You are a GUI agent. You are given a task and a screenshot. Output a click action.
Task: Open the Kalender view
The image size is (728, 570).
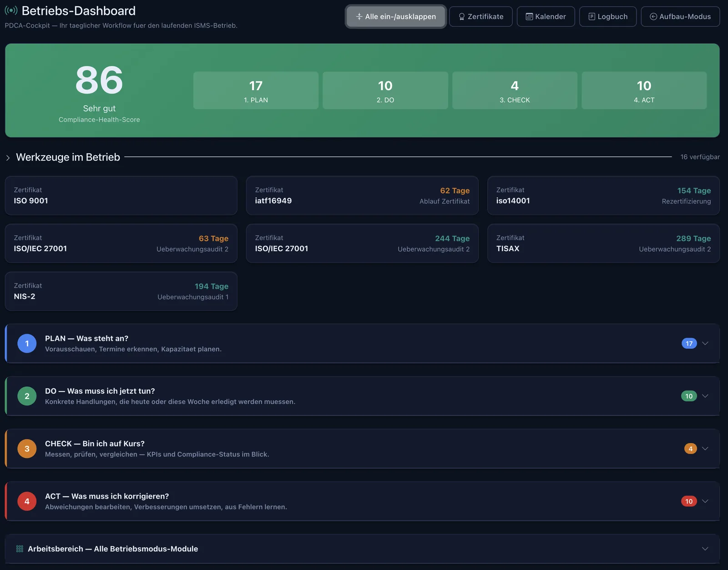546,16
